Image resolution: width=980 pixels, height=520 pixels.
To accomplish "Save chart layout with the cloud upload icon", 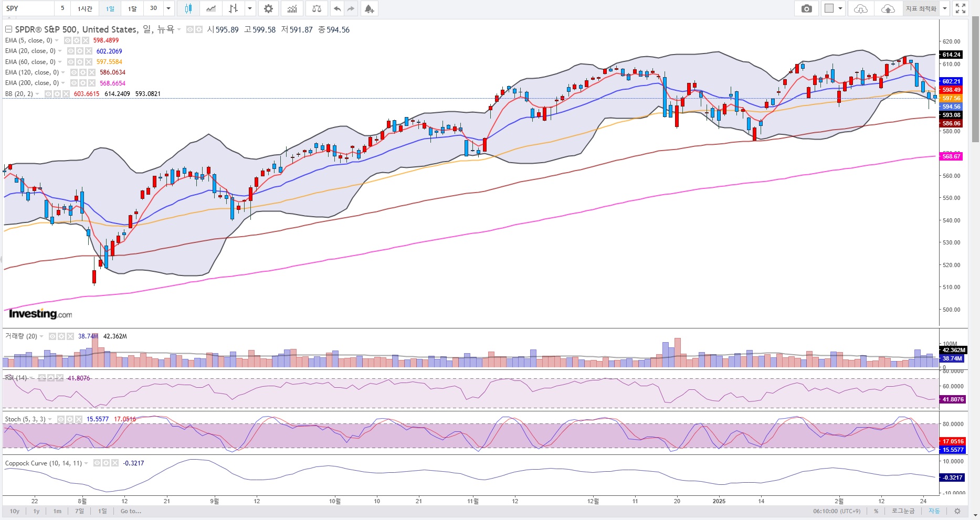I will pyautogui.click(x=888, y=8).
